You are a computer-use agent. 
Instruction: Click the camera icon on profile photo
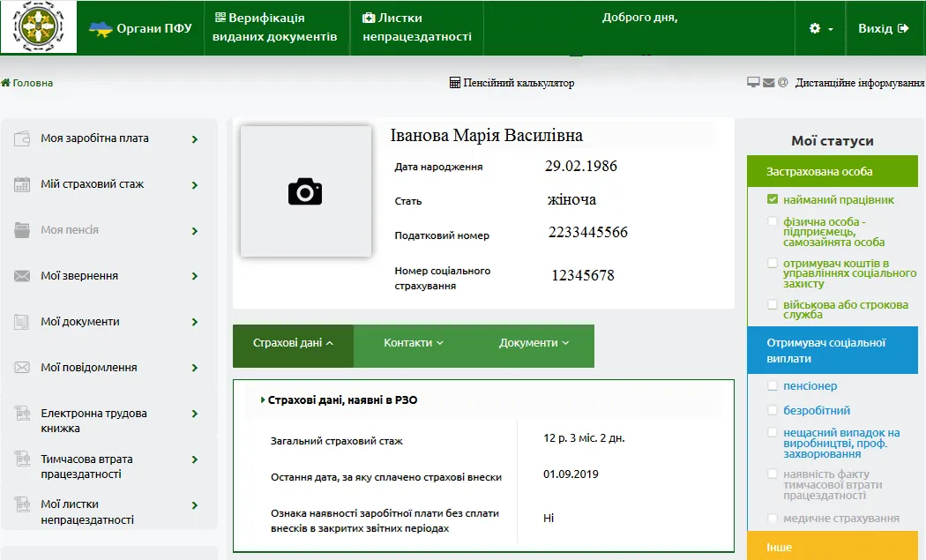coord(305,191)
